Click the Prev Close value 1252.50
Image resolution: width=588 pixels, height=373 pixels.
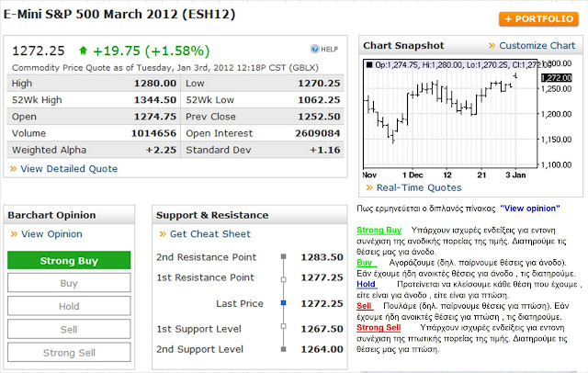point(319,117)
